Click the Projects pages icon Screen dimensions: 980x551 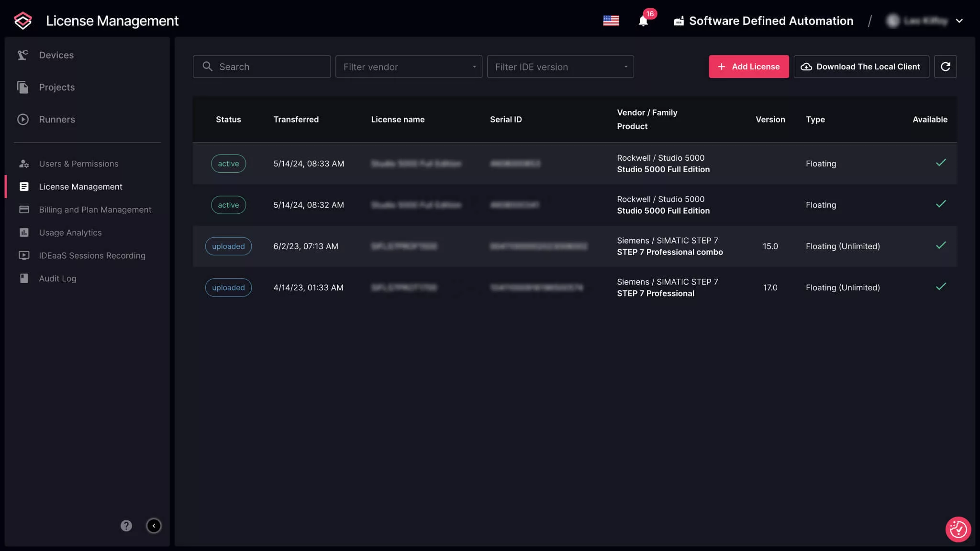[23, 87]
